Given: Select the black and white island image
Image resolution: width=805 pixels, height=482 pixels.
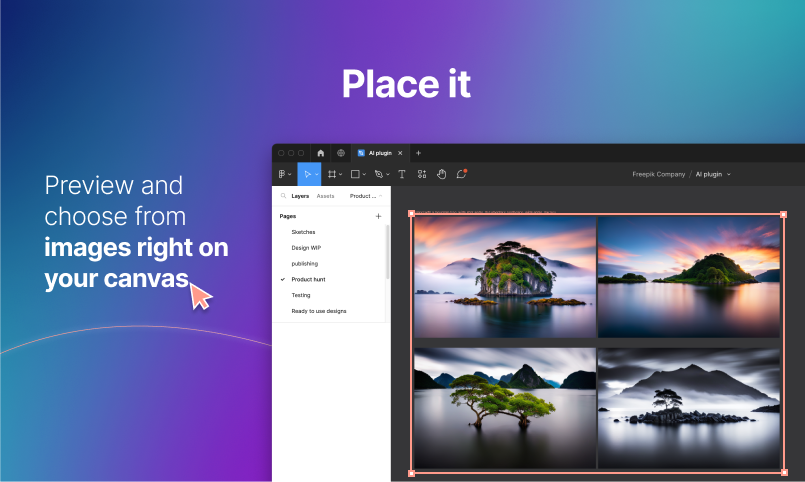Looking at the screenshot, I should 689,408.
